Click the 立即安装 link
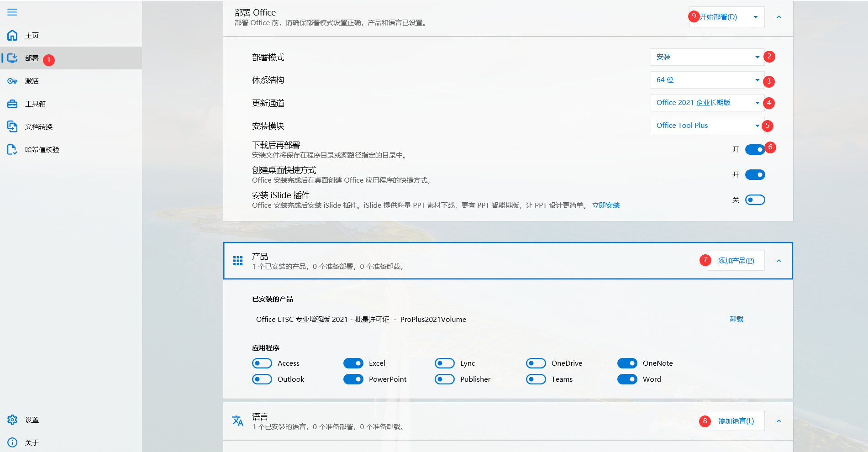The height and width of the screenshot is (452, 868). pos(605,205)
